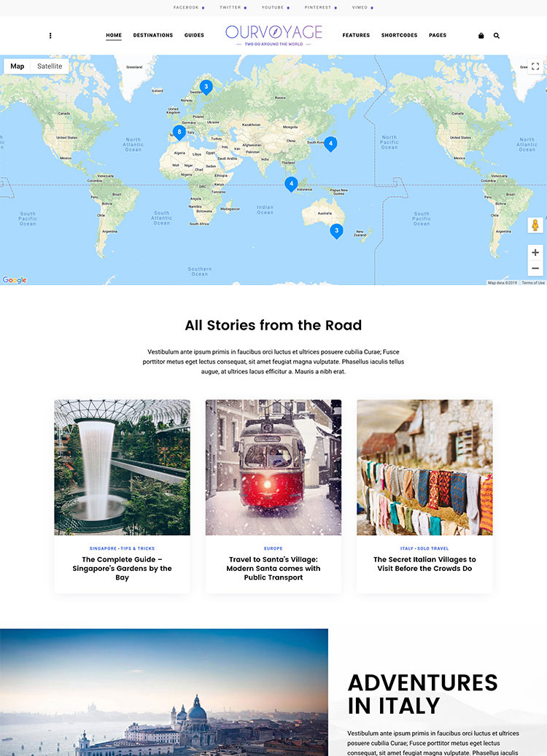Open the search magnifier icon
This screenshot has height=756, width=547.
coord(497,36)
